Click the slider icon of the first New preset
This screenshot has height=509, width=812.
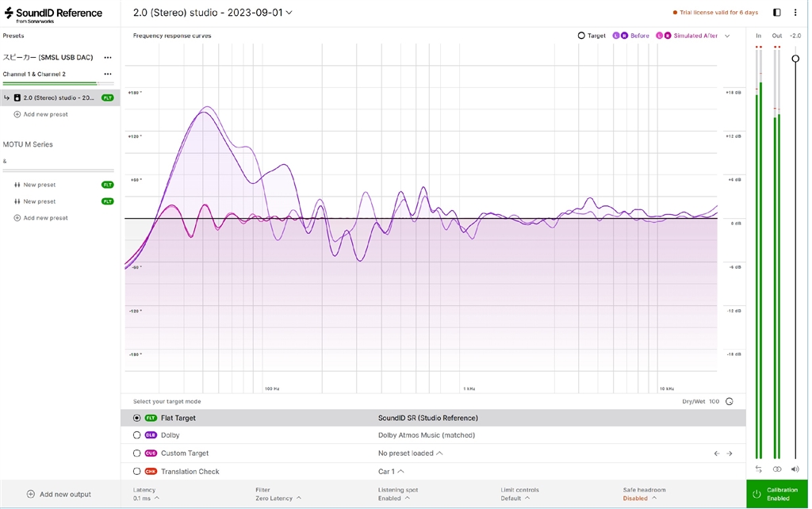(x=17, y=185)
